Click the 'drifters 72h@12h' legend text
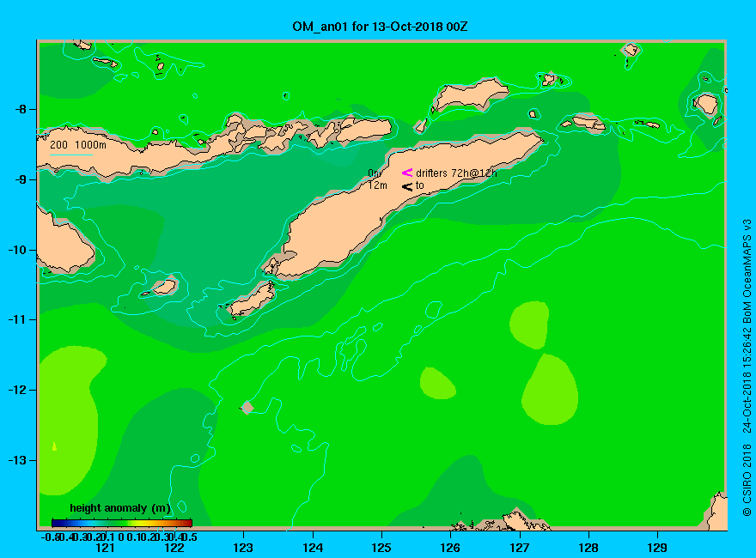The image size is (756, 558). point(456,173)
